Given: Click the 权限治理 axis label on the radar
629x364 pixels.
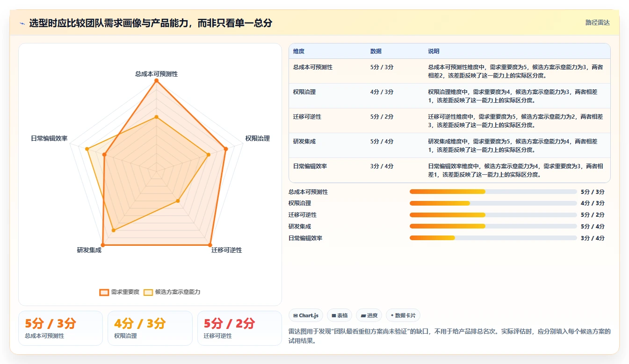Looking at the screenshot, I should click(257, 138).
